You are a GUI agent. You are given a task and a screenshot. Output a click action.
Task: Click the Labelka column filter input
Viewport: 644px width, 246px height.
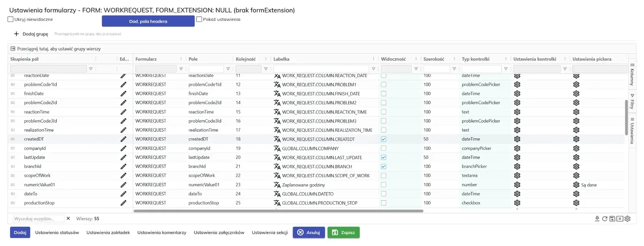coord(321,69)
